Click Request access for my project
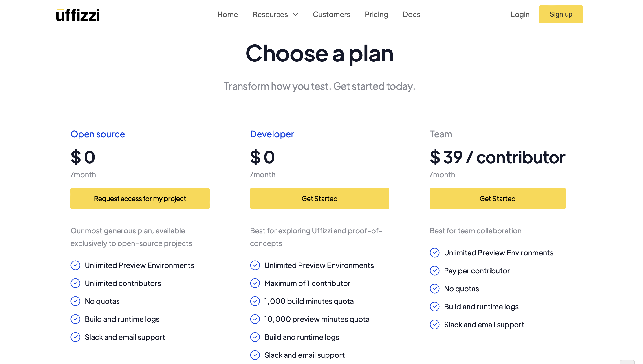 [x=140, y=198]
